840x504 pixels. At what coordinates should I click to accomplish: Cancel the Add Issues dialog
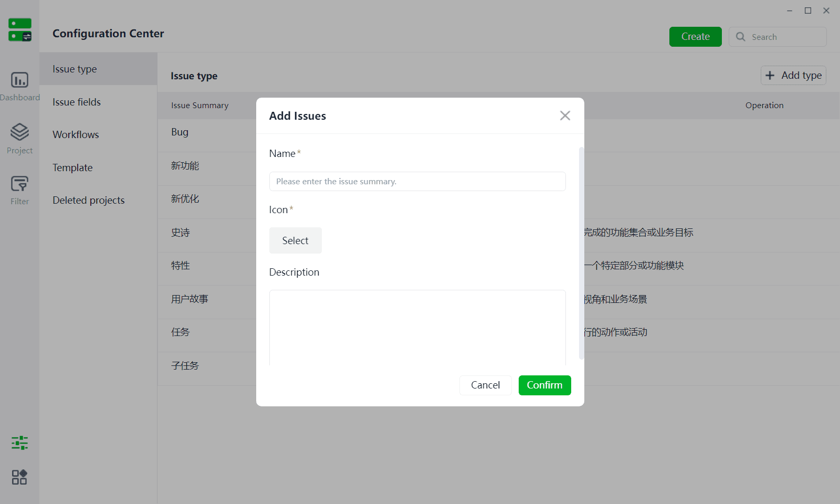pos(485,385)
